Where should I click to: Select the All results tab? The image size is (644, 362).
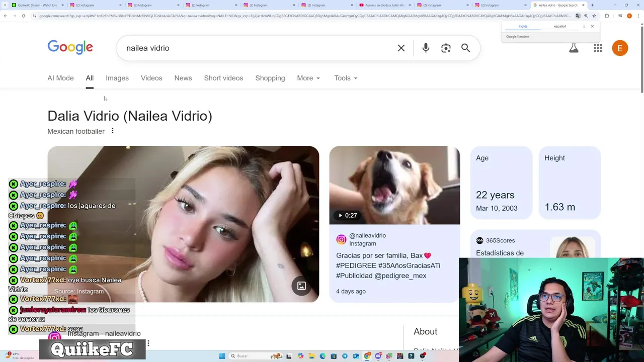(90, 78)
